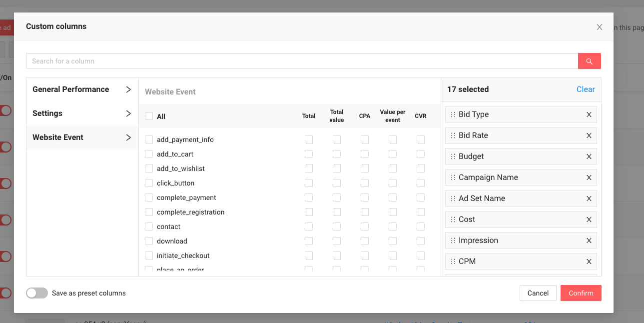The width and height of the screenshot is (644, 323).
Task: Remove Ad Set Name from selection
Action: click(x=589, y=198)
